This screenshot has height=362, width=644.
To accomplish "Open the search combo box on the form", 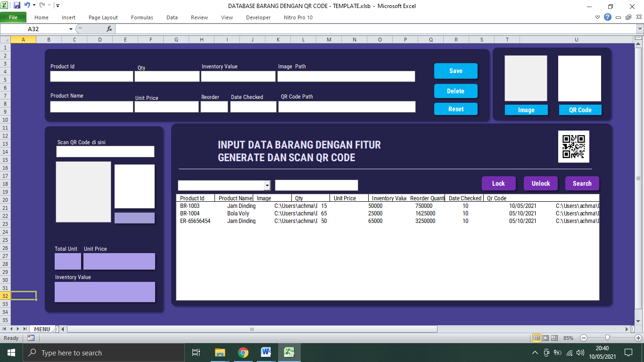I will coord(267,185).
